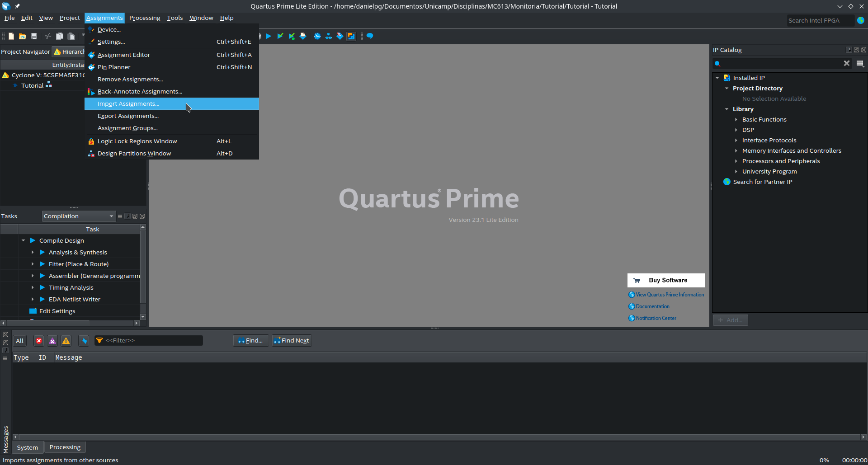Open the Tools menu

click(x=175, y=18)
